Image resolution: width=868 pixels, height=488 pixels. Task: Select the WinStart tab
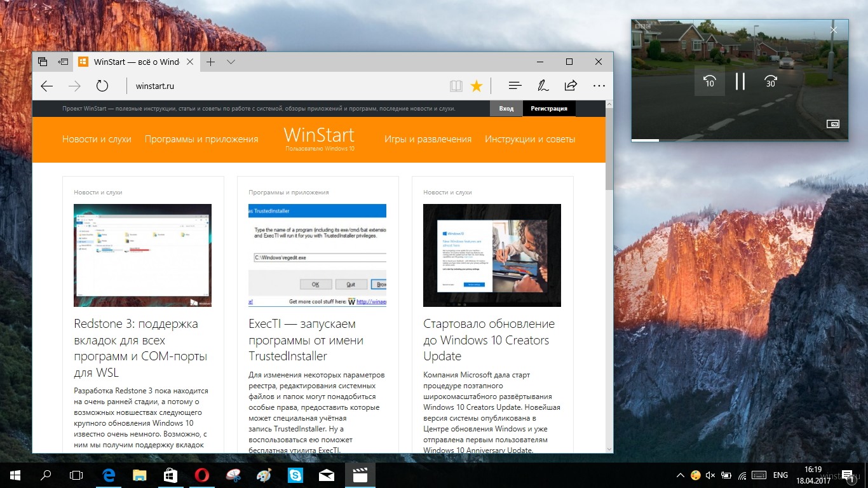[137, 62]
